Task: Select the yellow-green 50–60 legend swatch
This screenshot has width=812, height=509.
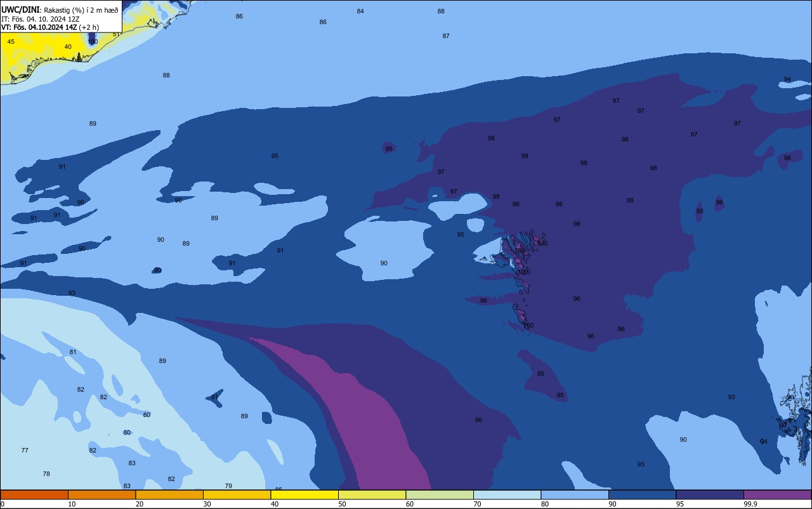Action: click(x=372, y=494)
